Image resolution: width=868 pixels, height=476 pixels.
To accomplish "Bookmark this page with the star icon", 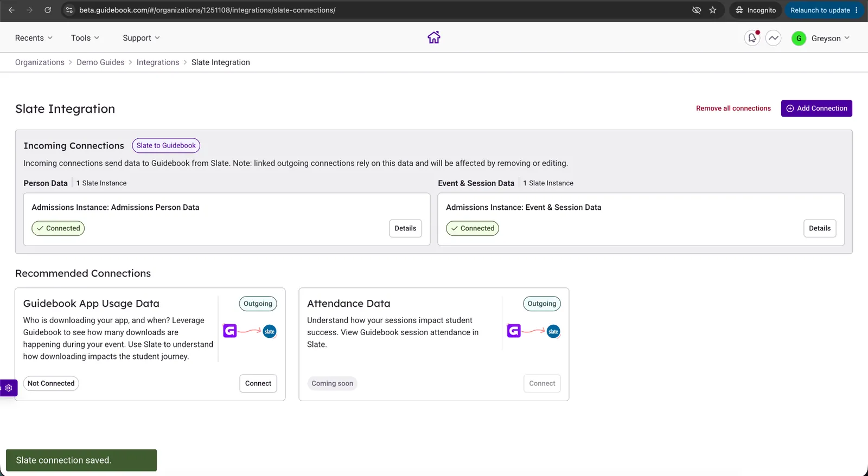I will pos(713,10).
